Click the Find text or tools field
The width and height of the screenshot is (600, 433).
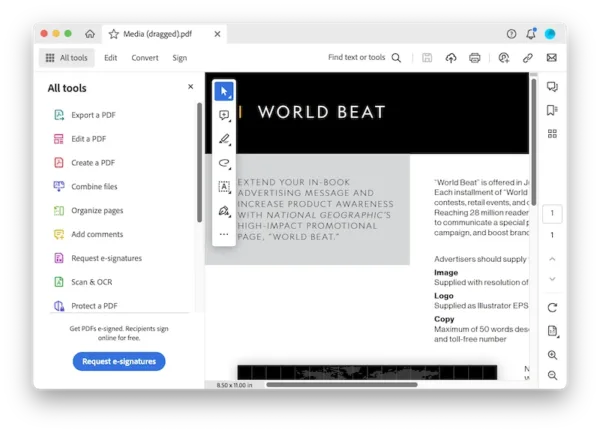pos(356,57)
